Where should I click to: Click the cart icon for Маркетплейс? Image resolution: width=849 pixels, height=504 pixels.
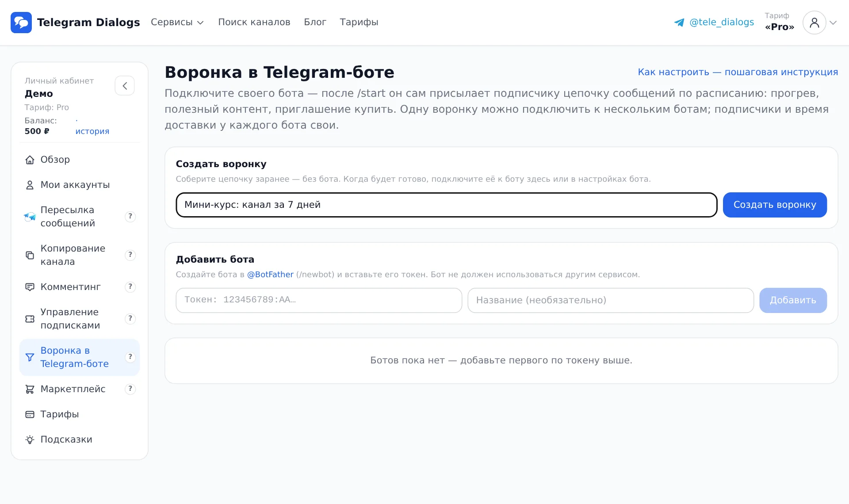(30, 389)
